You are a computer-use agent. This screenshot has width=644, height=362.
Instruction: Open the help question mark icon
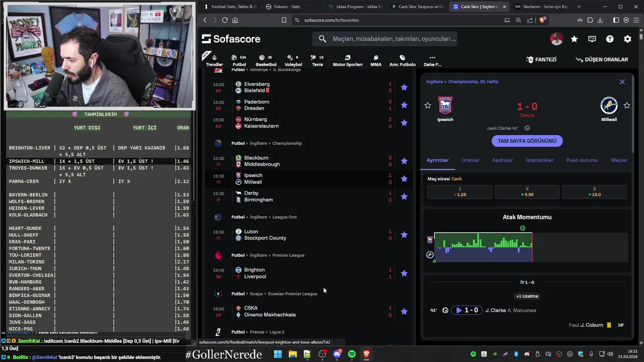coord(610,39)
